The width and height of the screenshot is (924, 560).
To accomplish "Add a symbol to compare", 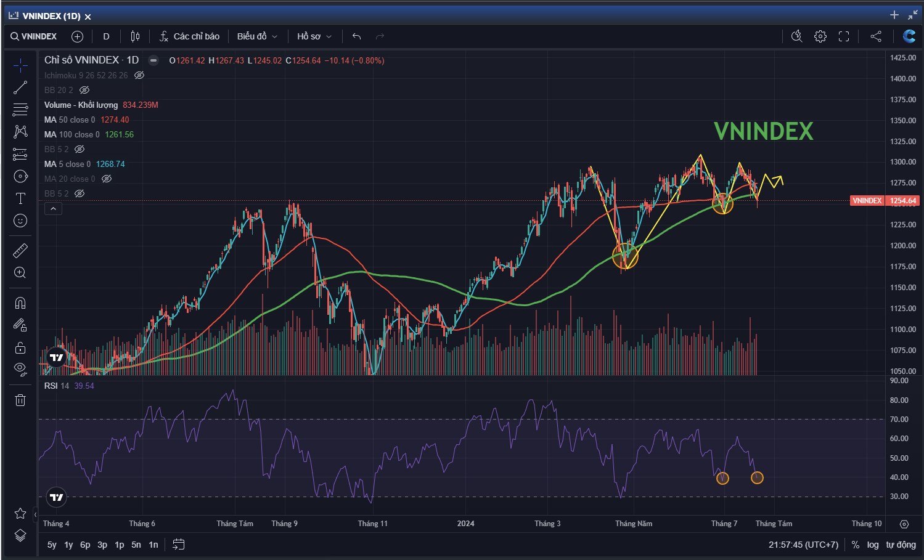I will 77,36.
